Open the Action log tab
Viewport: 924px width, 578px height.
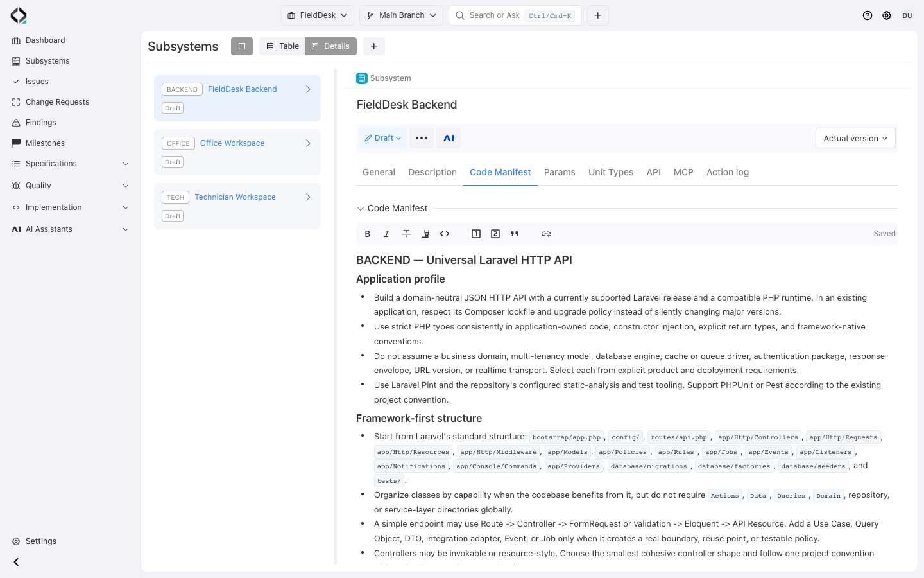728,172
